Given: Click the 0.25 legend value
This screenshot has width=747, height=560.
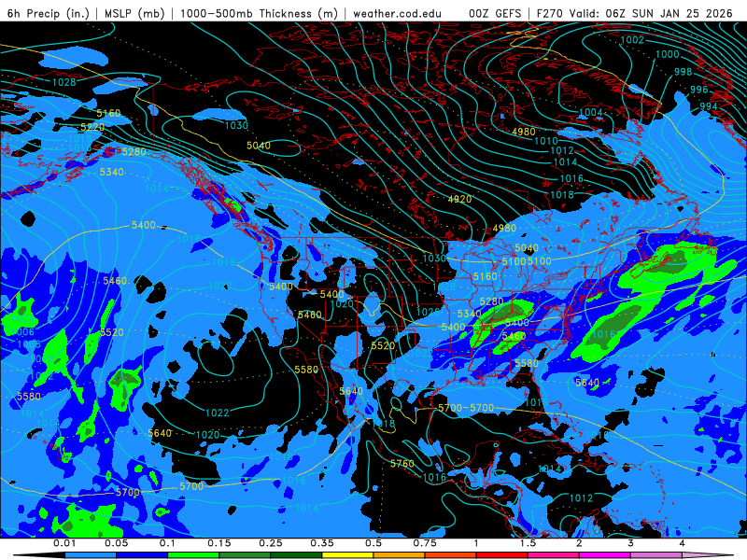Looking at the screenshot, I should (x=270, y=543).
